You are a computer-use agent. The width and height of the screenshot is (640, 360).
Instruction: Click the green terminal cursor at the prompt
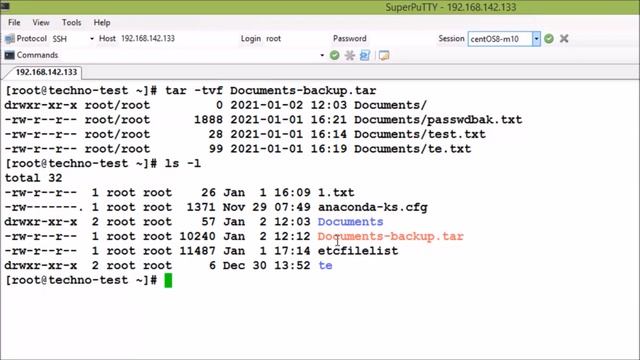tap(168, 280)
